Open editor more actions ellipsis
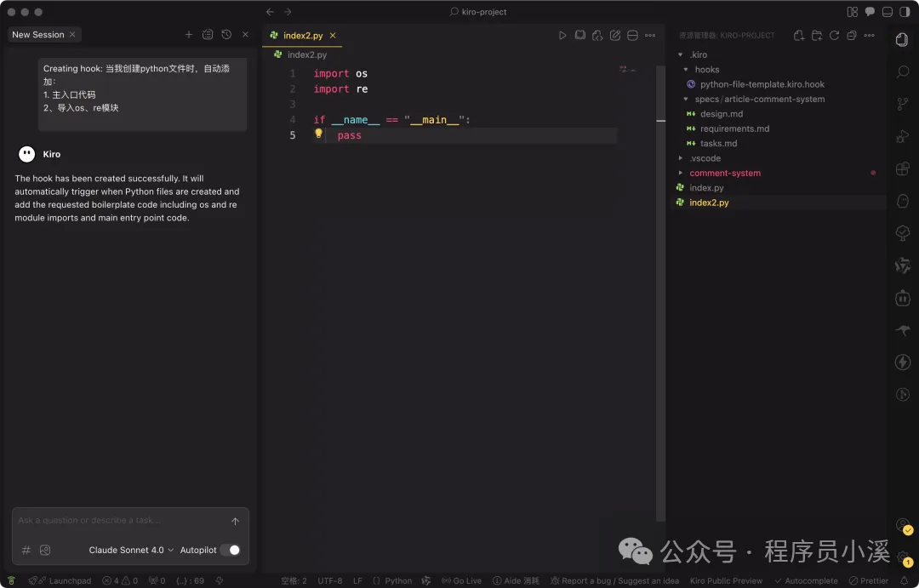Viewport: 919px width, 588px height. pyautogui.click(x=650, y=35)
